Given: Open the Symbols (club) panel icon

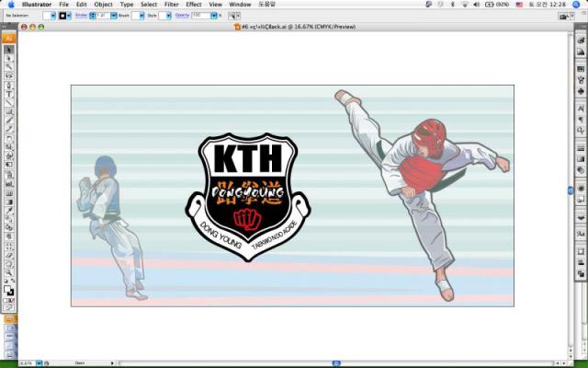Looking at the screenshot, I should pos(581,91).
